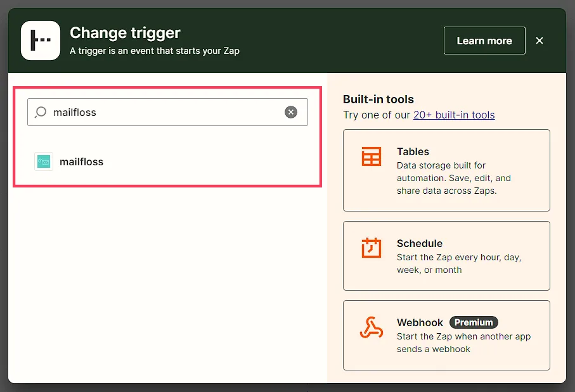Screen dimensions: 575x392
Task: Choose the Schedule built-in tool title
Action: click(x=420, y=244)
